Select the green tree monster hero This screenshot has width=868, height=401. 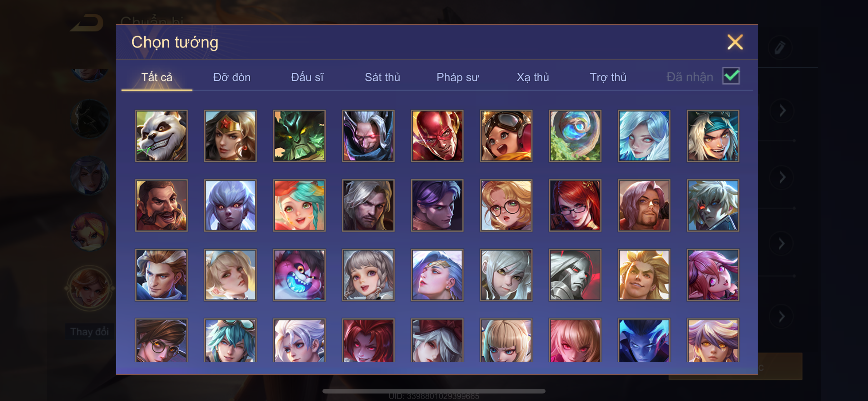pyautogui.click(x=299, y=136)
